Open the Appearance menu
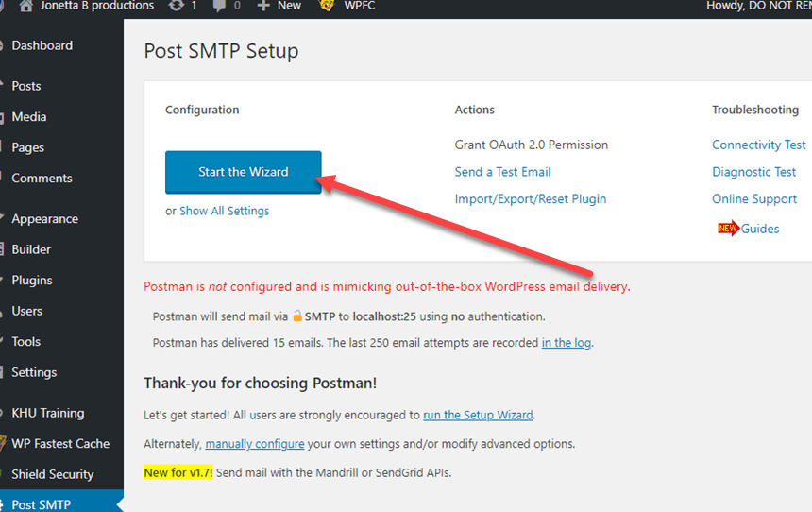The width and height of the screenshot is (812, 512). [x=45, y=219]
